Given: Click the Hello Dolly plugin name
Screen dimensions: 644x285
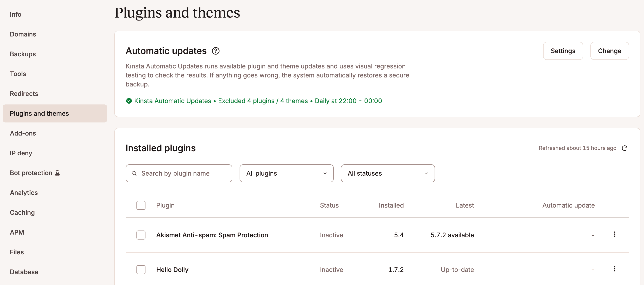Looking at the screenshot, I should (x=172, y=269).
